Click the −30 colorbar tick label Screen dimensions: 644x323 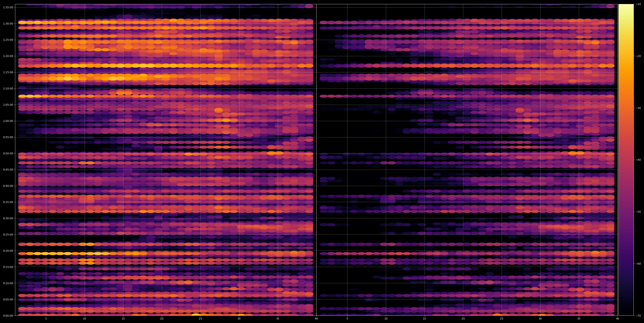coord(638,108)
